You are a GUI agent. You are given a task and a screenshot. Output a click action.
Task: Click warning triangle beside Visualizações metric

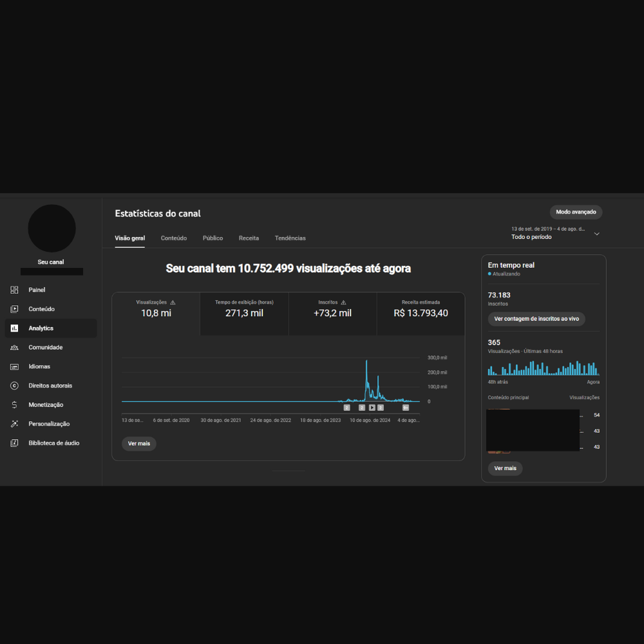[x=173, y=302]
